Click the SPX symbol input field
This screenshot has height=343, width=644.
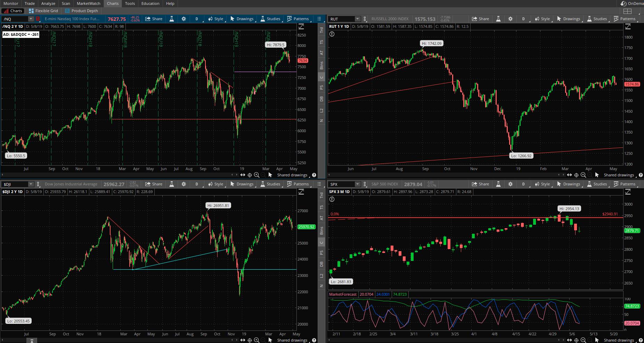pyautogui.click(x=342, y=184)
